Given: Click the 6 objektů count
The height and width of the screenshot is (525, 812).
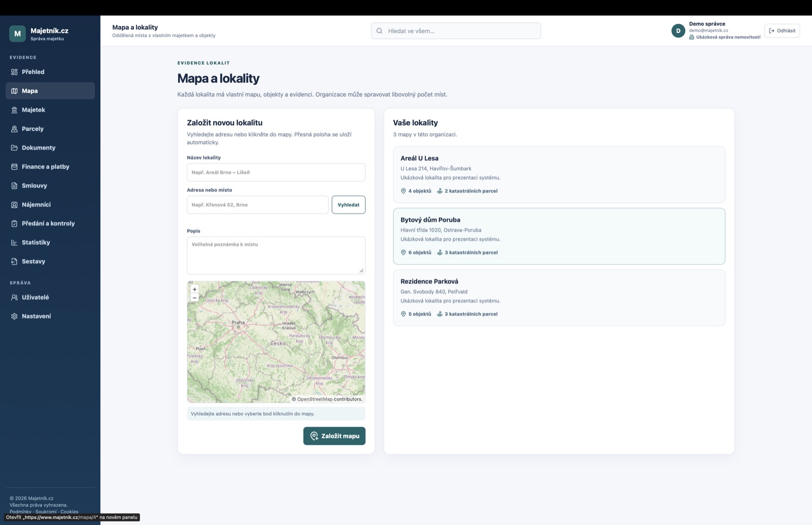Looking at the screenshot, I should [x=420, y=252].
